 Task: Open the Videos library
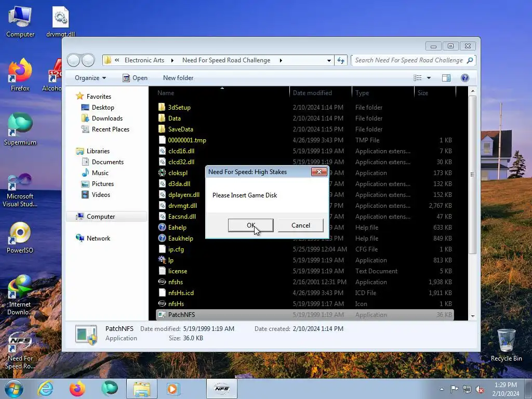tap(101, 195)
